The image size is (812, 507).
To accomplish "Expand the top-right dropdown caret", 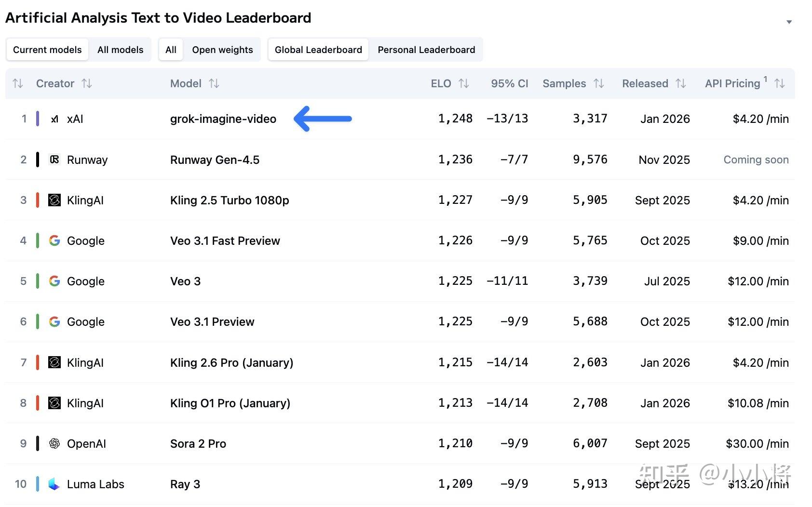I will tap(789, 22).
